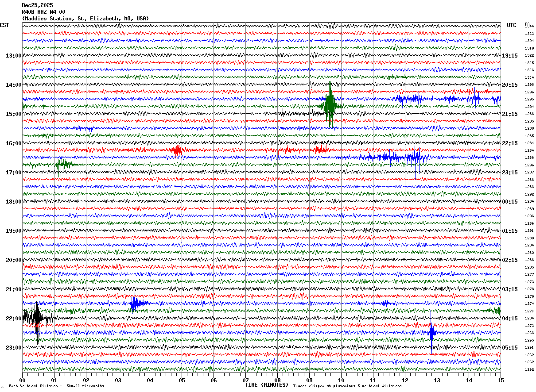Click minute 05 on the time axis
This screenshot has height=392, width=536.
(182, 380)
